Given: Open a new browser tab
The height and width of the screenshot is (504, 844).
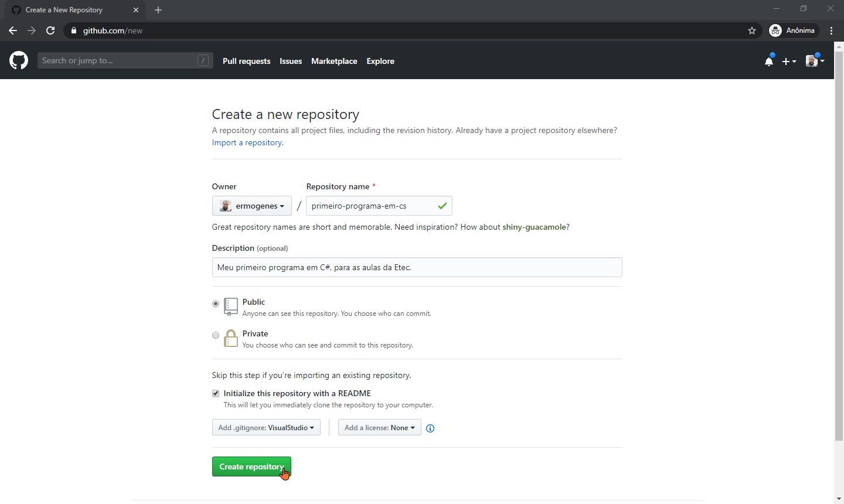Looking at the screenshot, I should (x=158, y=10).
